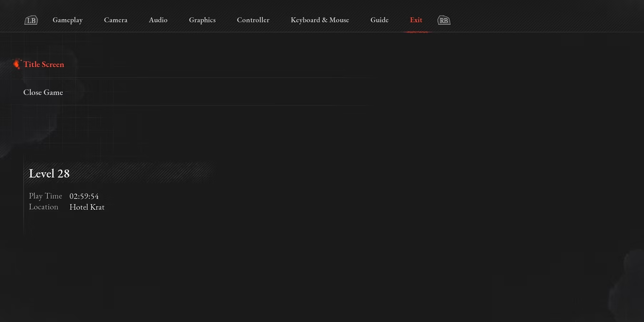Switch to Keyboard & Mouse tab
The image size is (644, 322).
319,20
